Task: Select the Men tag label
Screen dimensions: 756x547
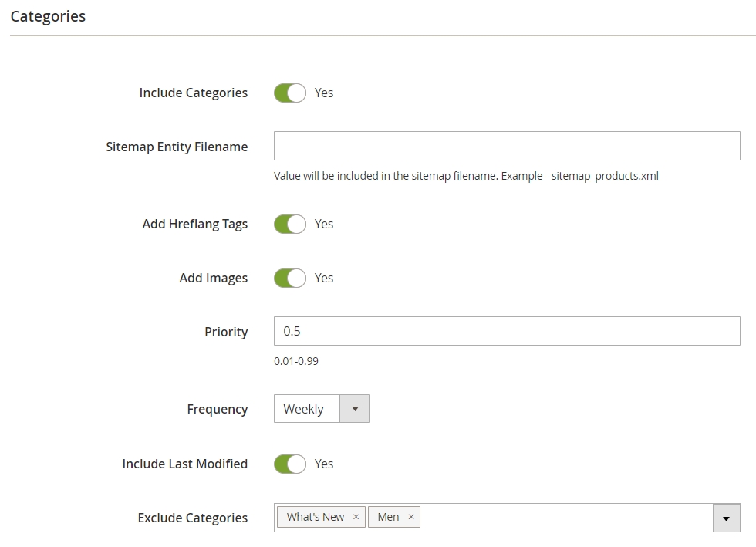Action: [388, 517]
